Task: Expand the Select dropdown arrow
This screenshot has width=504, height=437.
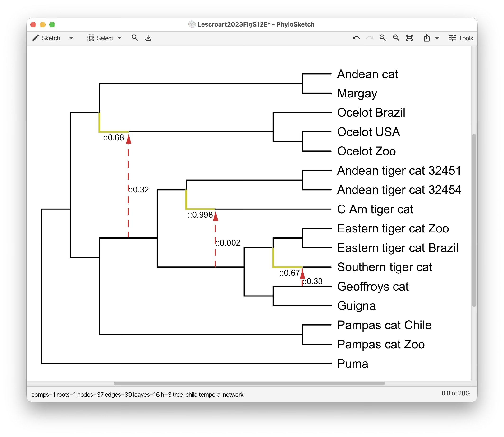Action: tap(119, 38)
